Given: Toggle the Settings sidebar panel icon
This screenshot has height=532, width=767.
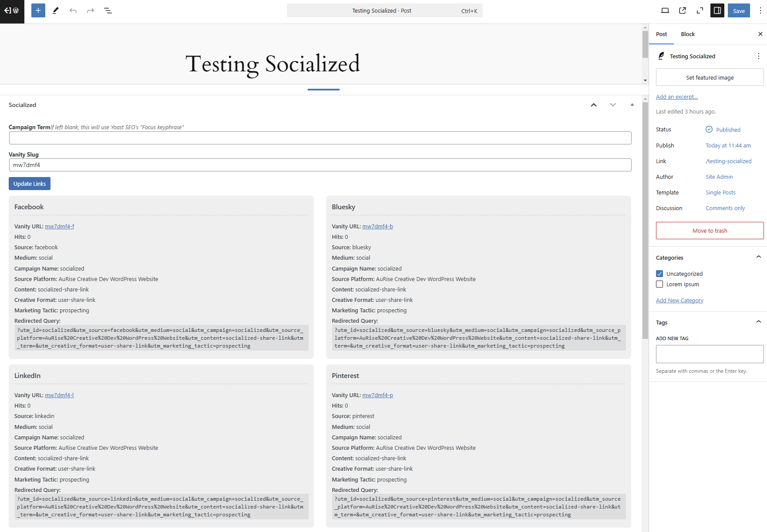Looking at the screenshot, I should (x=717, y=10).
